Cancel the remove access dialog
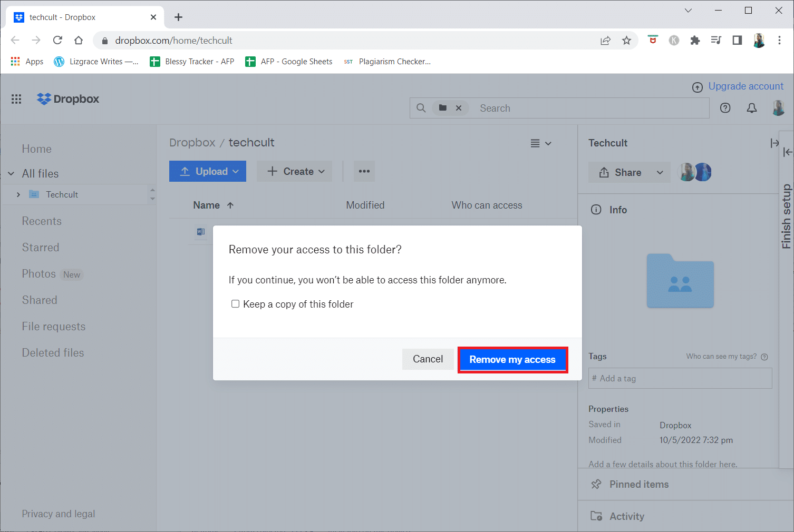 (x=428, y=359)
